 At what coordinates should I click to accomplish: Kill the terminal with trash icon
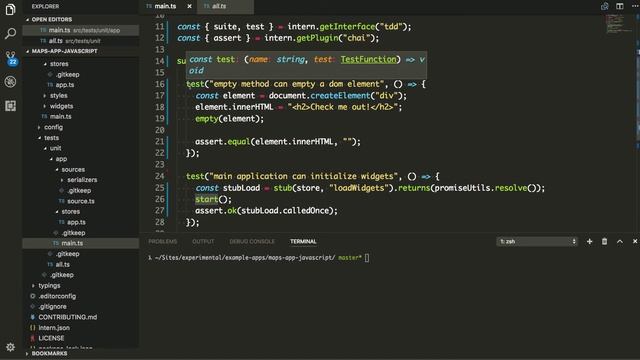[604, 242]
